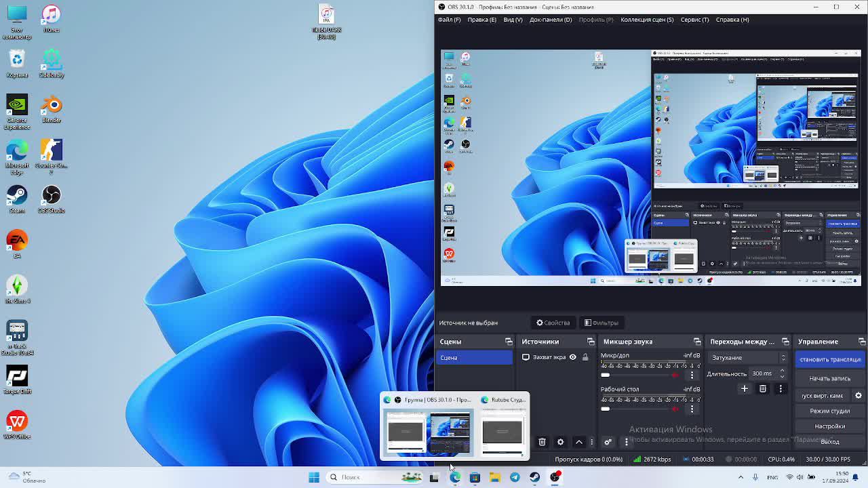Image resolution: width=868 pixels, height=488 pixels.
Task: Toggle lock of Захват экрана source
Action: [585, 357]
